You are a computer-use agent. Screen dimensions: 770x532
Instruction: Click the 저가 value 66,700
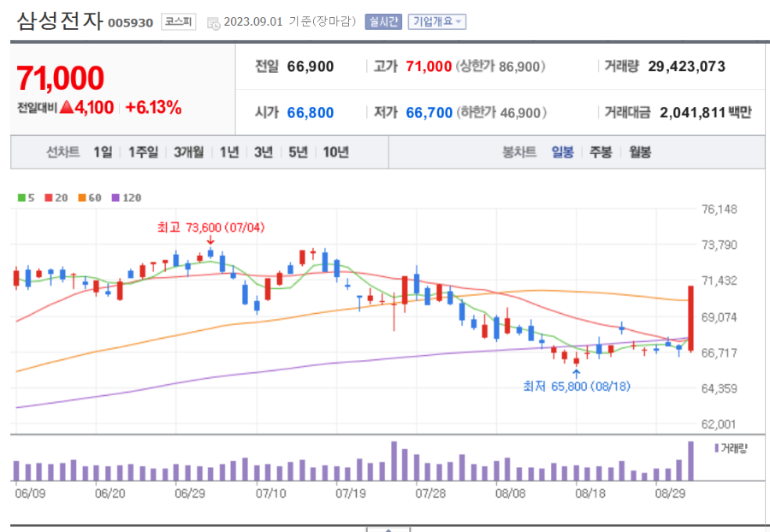[x=429, y=113]
